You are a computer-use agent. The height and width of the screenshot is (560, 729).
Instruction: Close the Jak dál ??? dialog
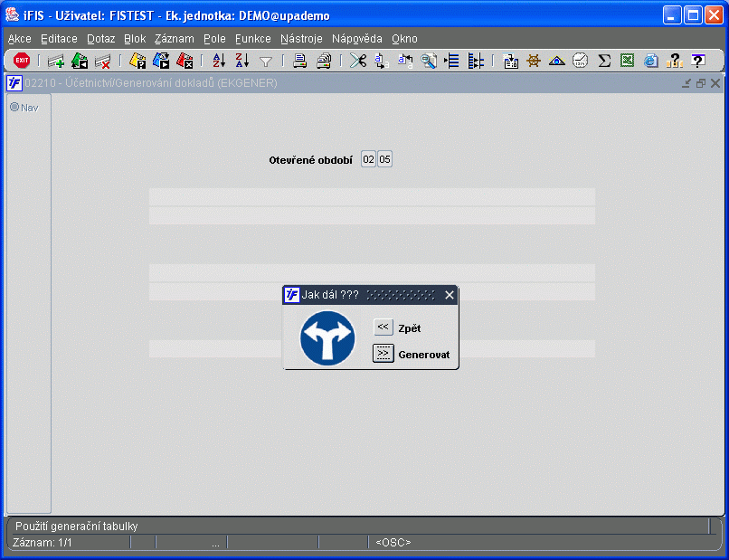tap(450, 295)
